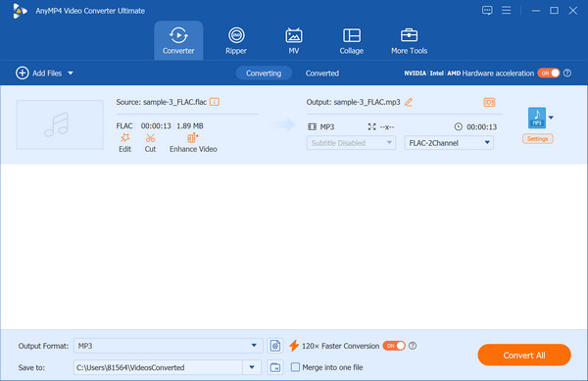Open hardware acceleration help icon

567,73
